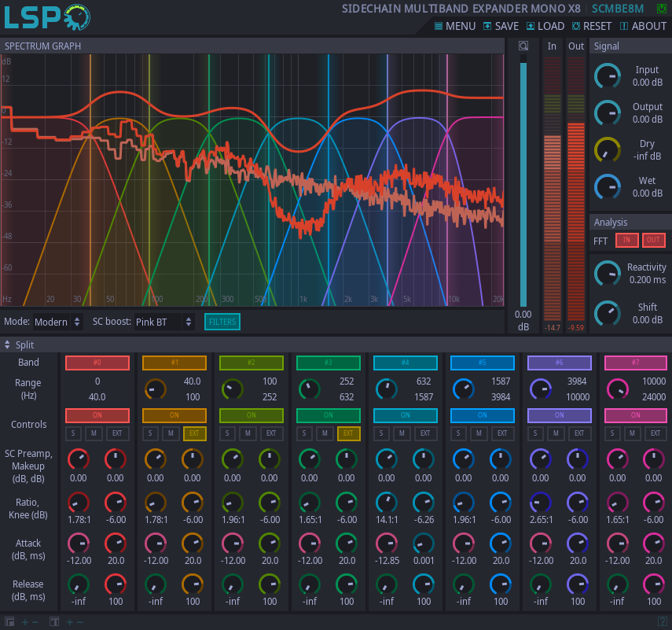Click the Input gain knob
The width and height of the screenshot is (672, 630).
pyautogui.click(x=608, y=76)
